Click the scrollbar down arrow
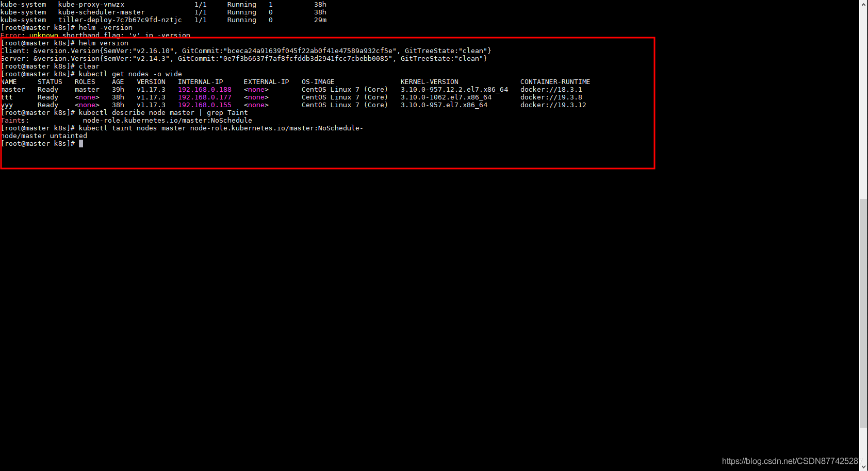The height and width of the screenshot is (471, 868). pos(863,467)
